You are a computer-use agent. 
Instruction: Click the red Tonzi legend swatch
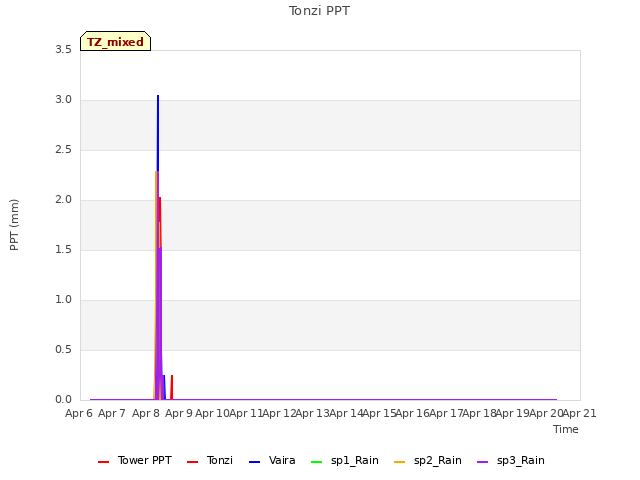[x=193, y=462]
